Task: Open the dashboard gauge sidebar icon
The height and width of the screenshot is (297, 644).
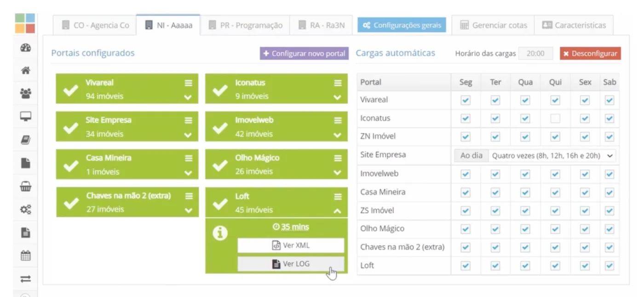Action: coord(26,47)
